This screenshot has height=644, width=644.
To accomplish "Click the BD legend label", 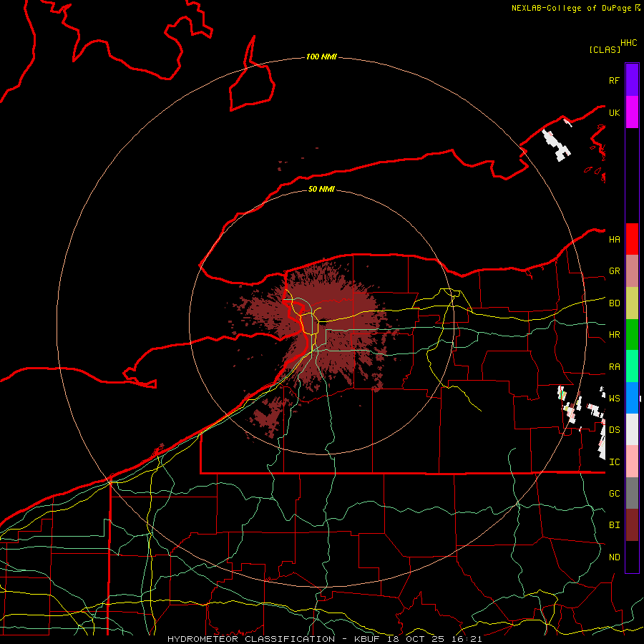I will (x=614, y=303).
